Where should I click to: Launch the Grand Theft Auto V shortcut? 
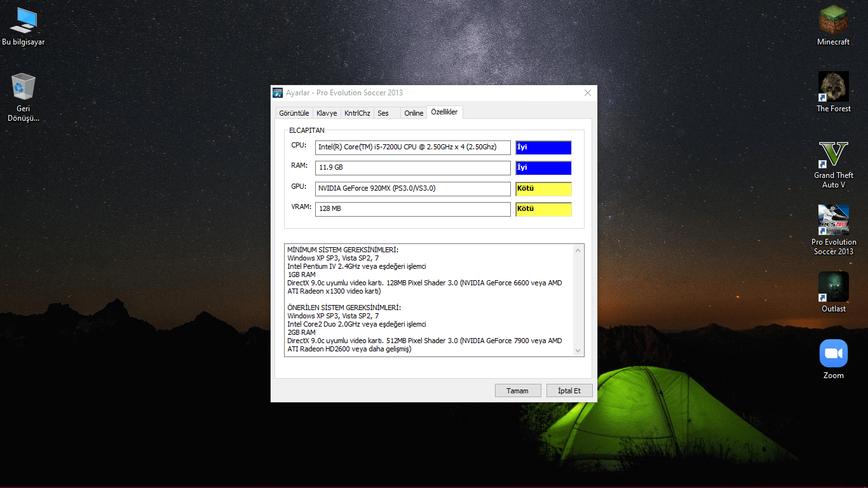833,164
